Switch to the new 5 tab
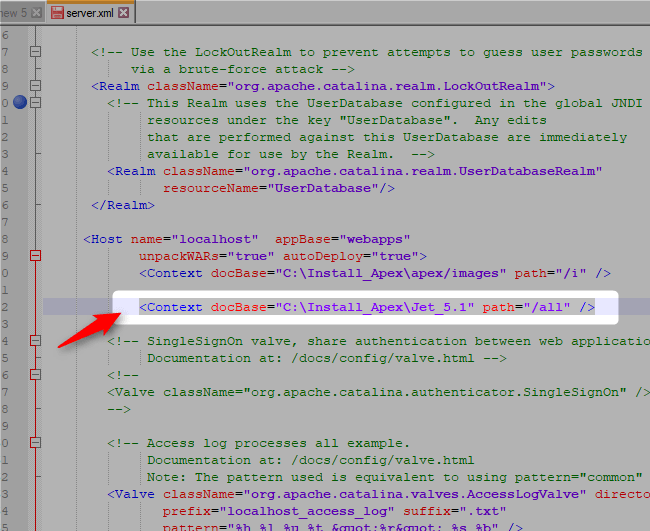Image resolution: width=650 pixels, height=531 pixels. 13,13
